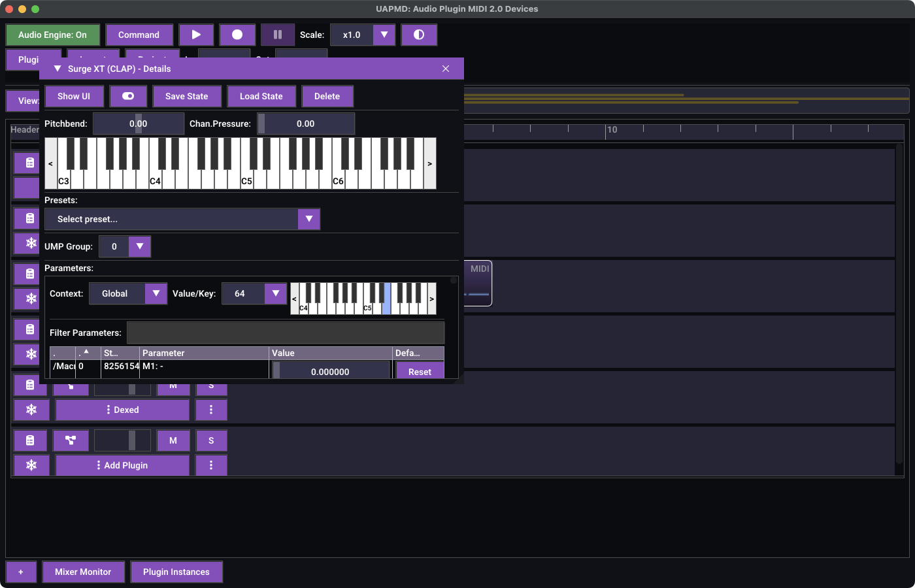Click the C4 key on the large piano

155,180
